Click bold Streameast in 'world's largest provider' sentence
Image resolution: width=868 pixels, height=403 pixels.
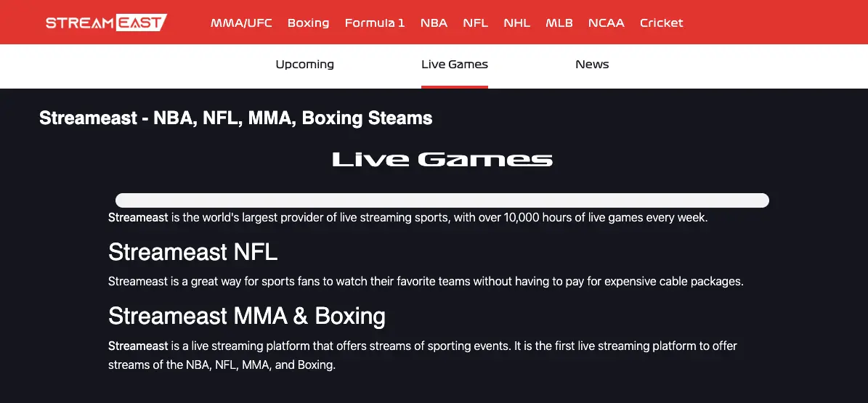(x=138, y=218)
